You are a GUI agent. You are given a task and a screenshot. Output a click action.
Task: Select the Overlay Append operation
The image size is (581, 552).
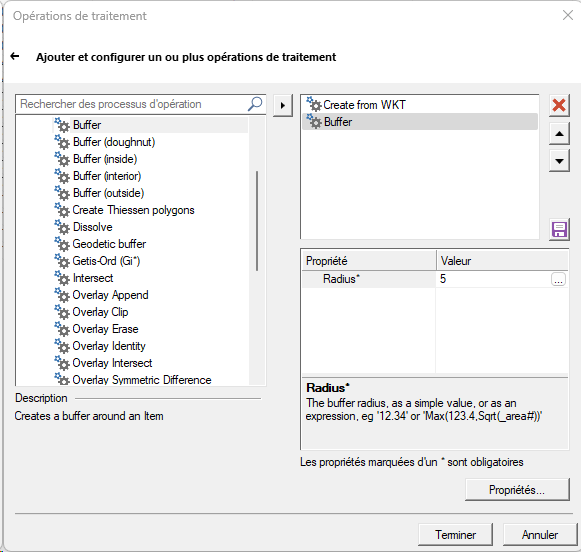pyautogui.click(x=110, y=295)
